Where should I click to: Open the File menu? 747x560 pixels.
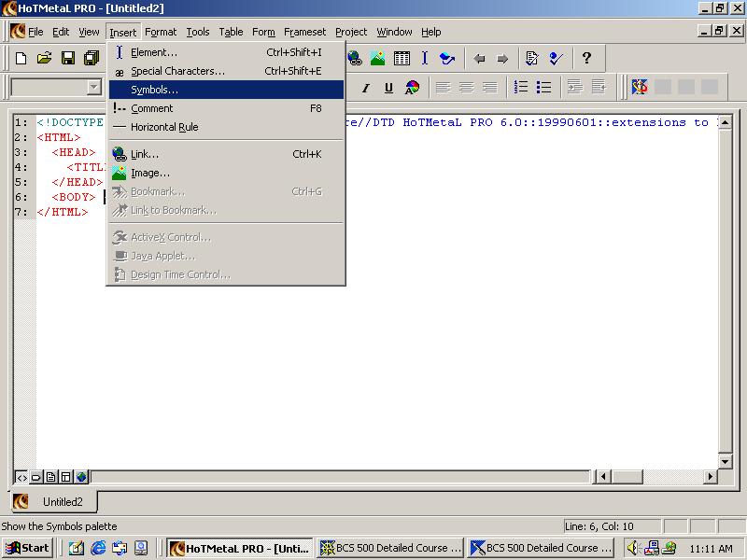point(35,32)
